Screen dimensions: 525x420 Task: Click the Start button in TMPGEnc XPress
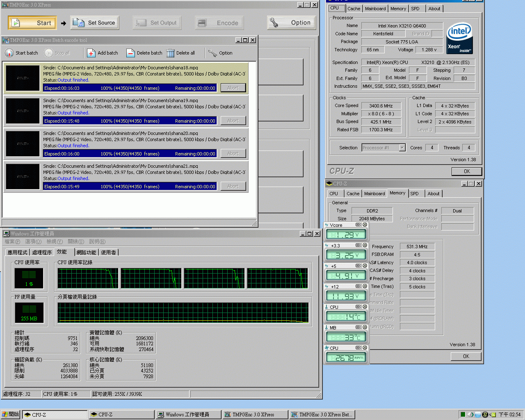point(32,23)
